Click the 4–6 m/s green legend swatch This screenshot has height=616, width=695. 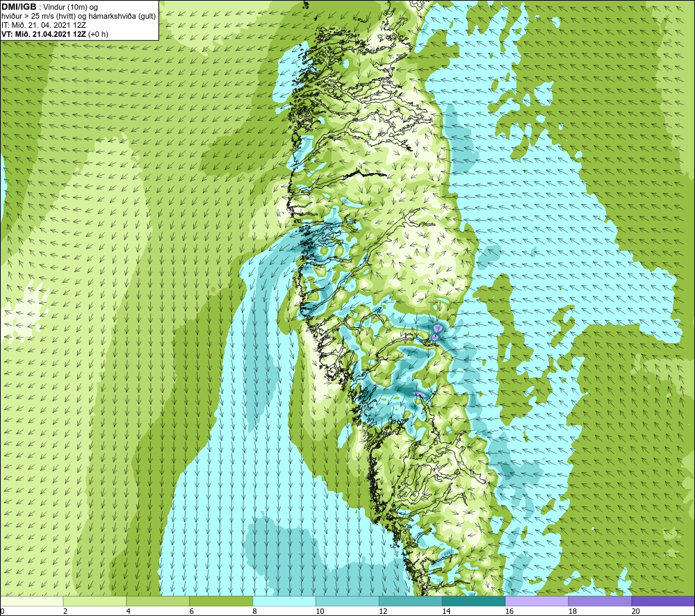pos(158,601)
